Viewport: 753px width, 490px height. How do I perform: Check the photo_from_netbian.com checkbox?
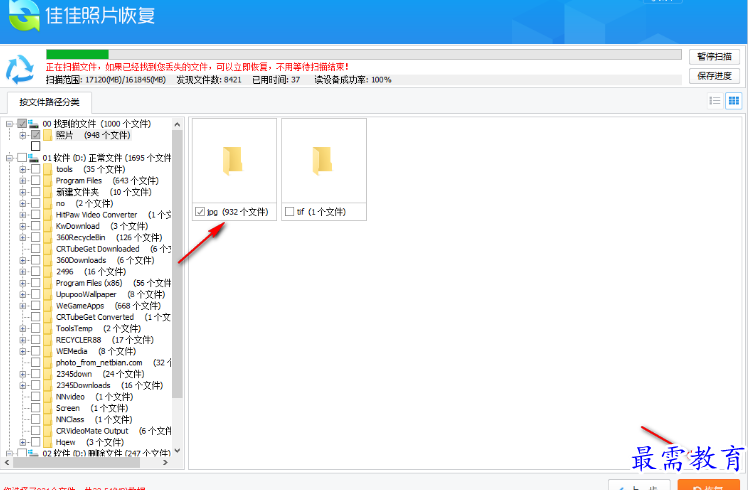click(36, 363)
